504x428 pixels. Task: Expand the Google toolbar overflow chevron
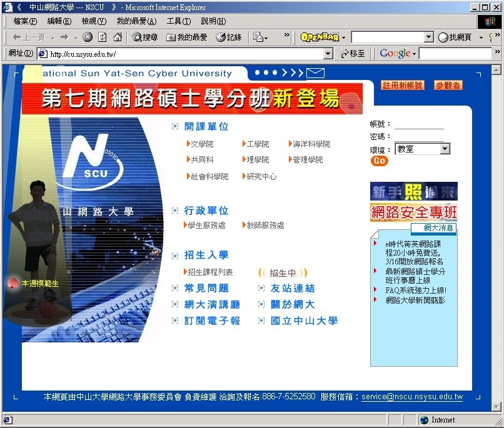click(498, 51)
